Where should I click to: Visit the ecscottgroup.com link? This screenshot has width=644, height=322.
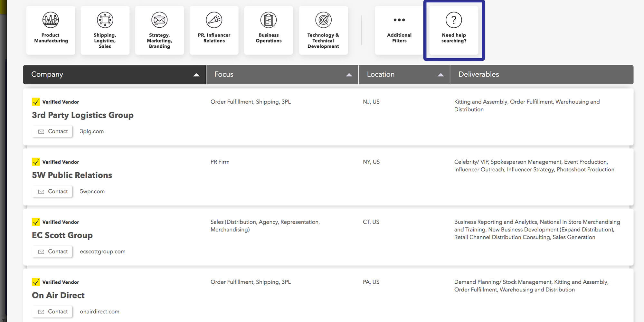(x=102, y=251)
